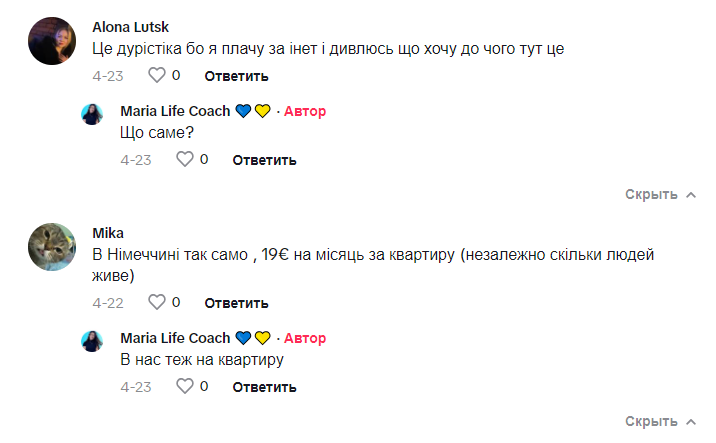Screen dimensions: 716x443
Task: Like Alona Lutsk's comment with heart icon
Action: click(156, 75)
